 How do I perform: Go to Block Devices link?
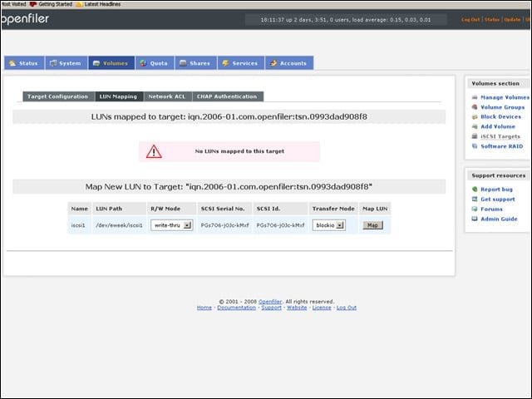pyautogui.click(x=500, y=116)
